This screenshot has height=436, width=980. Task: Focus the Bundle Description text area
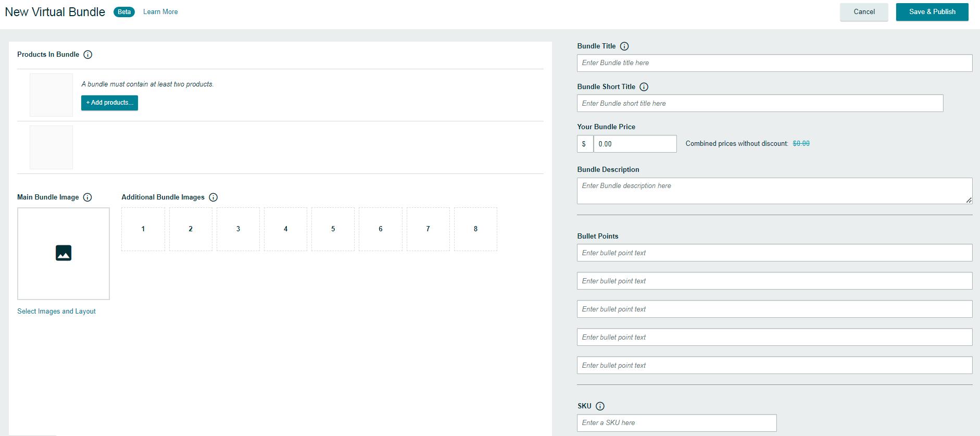pyautogui.click(x=774, y=191)
